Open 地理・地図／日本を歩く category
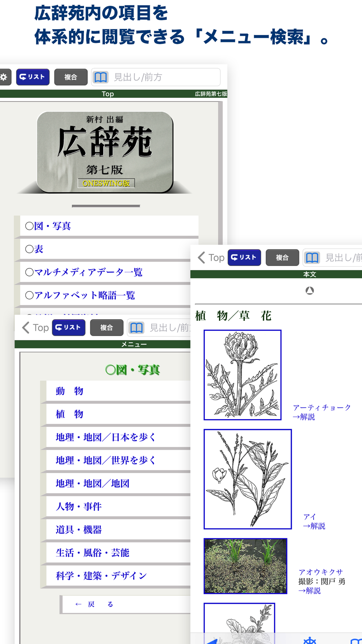This screenshot has height=644, width=362. (118, 437)
